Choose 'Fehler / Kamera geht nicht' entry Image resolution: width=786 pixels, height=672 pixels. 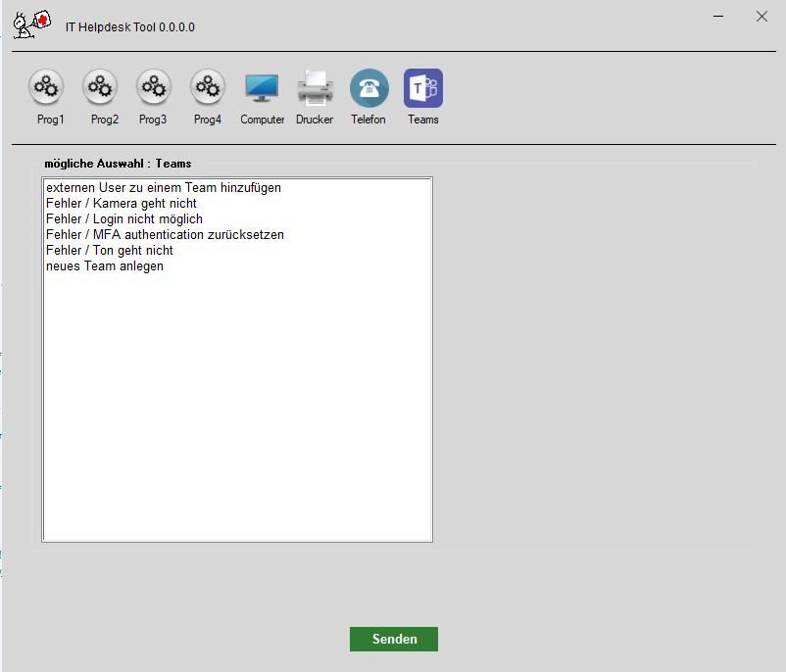point(121,204)
